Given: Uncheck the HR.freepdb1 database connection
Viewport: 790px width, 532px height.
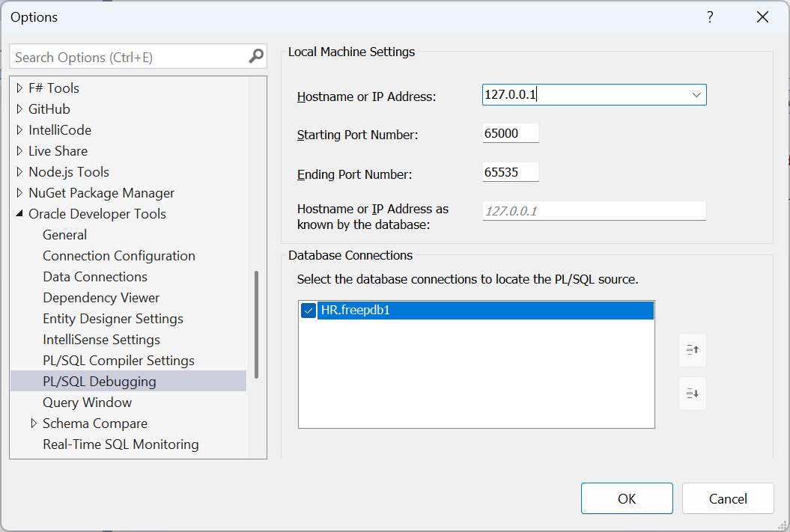Looking at the screenshot, I should click(308, 310).
